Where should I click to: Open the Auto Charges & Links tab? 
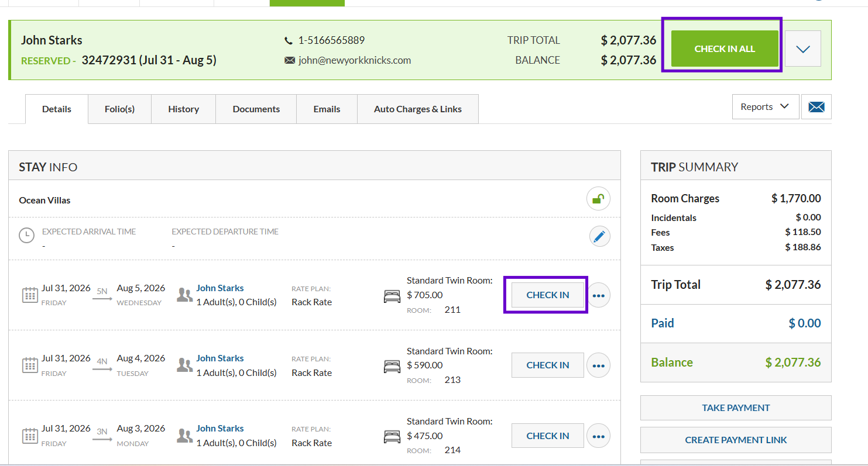[418, 109]
